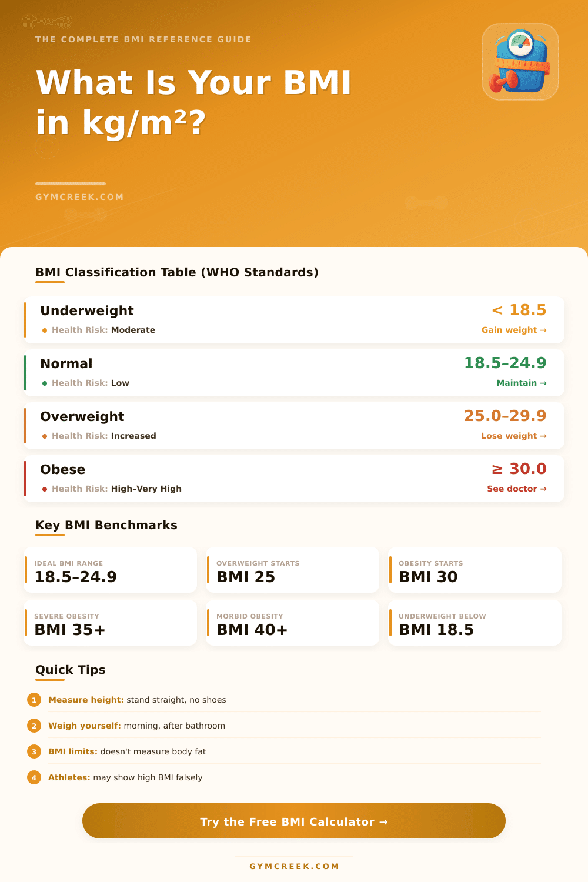Click the Morbid Obesity BMI 40+ card

click(x=292, y=623)
